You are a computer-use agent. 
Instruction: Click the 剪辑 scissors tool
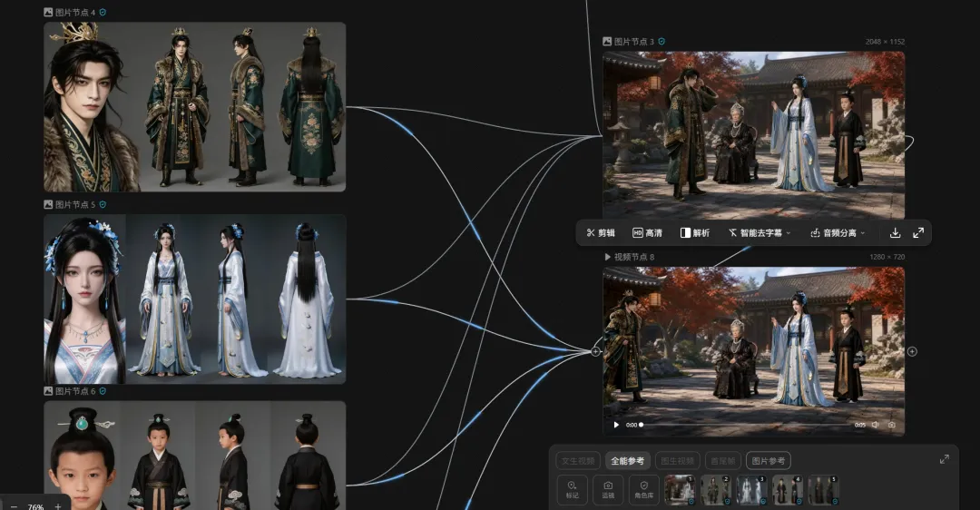(601, 232)
